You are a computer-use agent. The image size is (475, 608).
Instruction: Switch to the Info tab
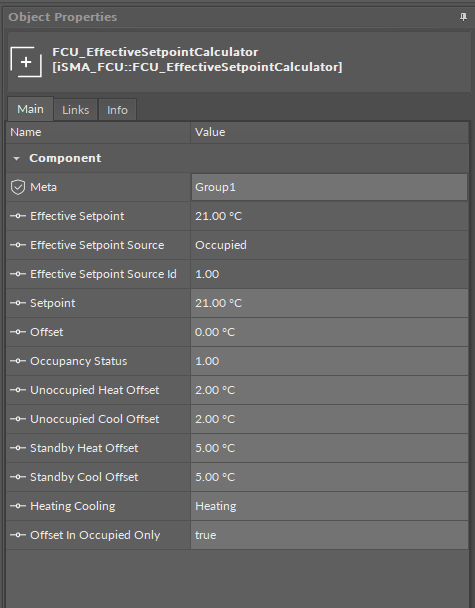click(117, 110)
